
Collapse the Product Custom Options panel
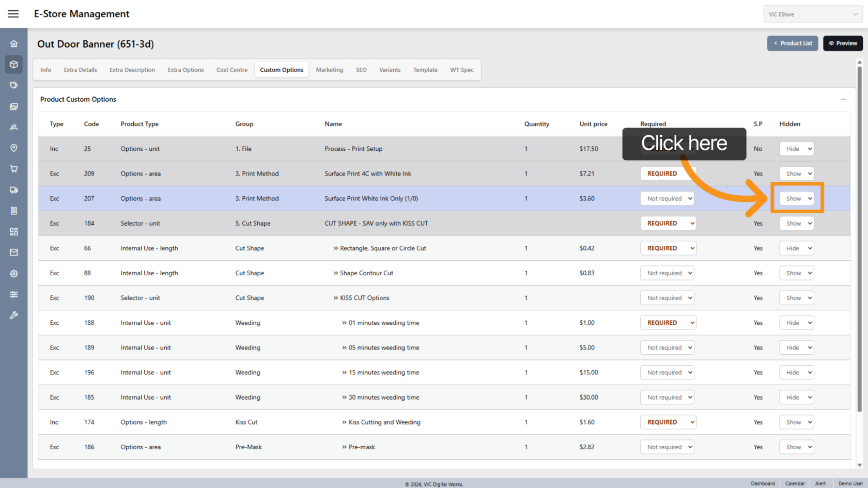[x=843, y=99]
